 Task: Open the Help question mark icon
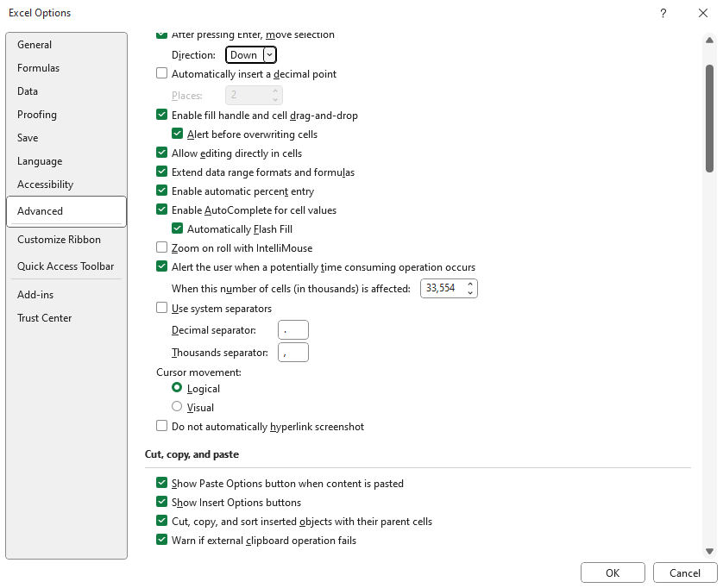(x=663, y=13)
